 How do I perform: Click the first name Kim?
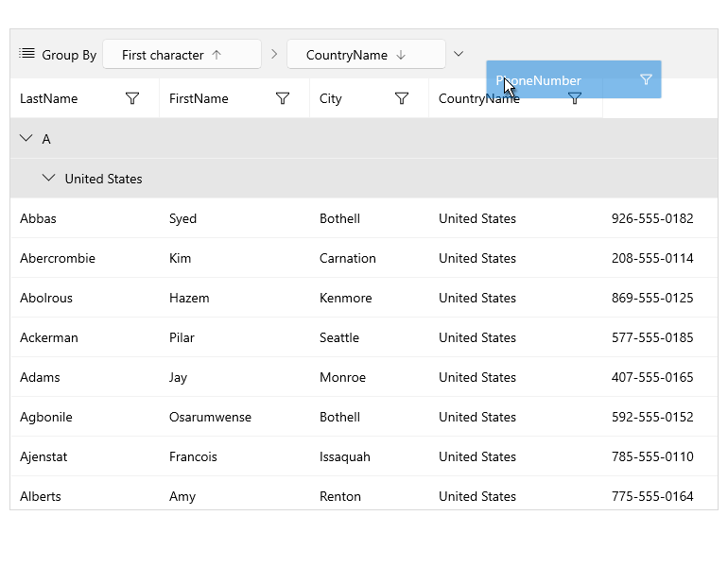pyautogui.click(x=181, y=258)
